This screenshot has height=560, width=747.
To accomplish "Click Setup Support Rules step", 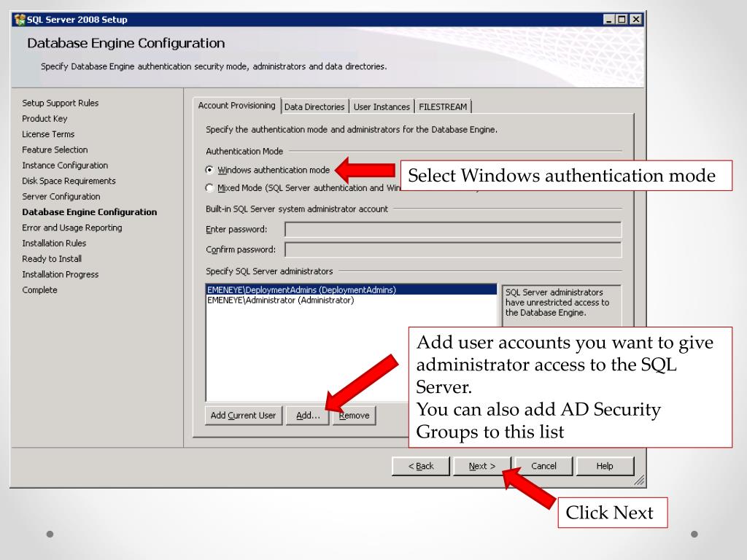I will 61,103.
